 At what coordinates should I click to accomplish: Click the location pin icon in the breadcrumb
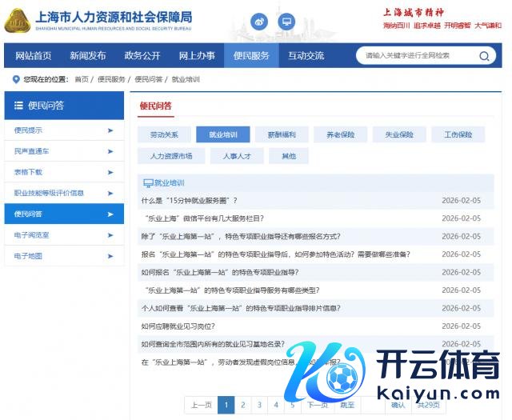click(16, 79)
